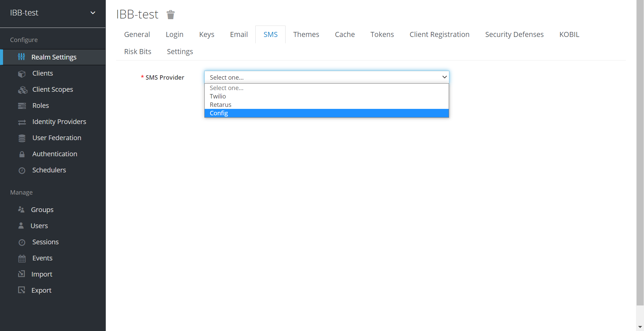Open the Client Registration tab
This screenshot has width=644, height=331.
tap(439, 34)
